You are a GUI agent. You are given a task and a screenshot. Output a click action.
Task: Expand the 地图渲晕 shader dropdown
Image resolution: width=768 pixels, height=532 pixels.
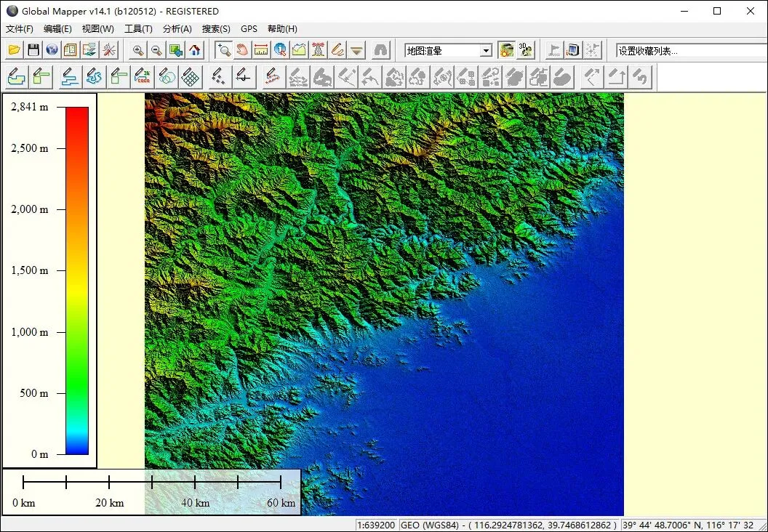pos(486,51)
